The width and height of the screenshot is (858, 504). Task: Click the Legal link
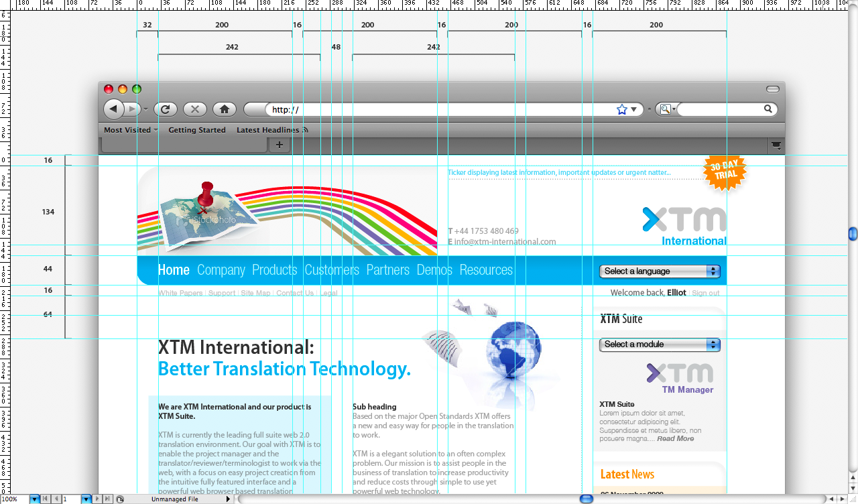[328, 293]
